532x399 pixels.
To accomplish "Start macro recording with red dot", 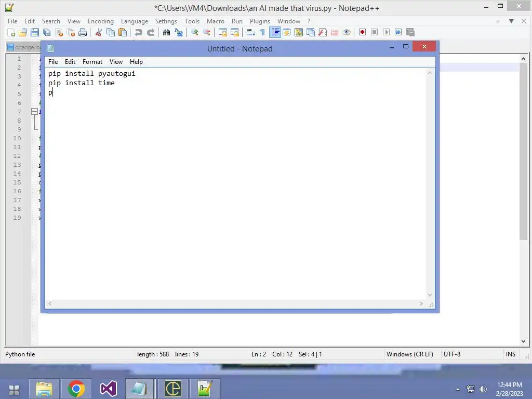I will (x=362, y=32).
